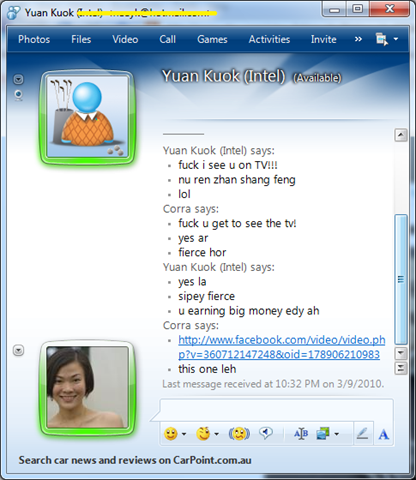Click Yuan Kuok's golf display picture
Image resolution: width=416 pixels, height=480 pixels.
87,117
